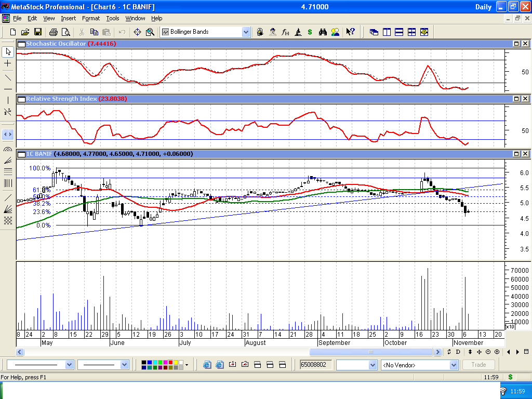Open the No Vendor dropdown
This screenshot has height=399, width=532.
pos(453,365)
